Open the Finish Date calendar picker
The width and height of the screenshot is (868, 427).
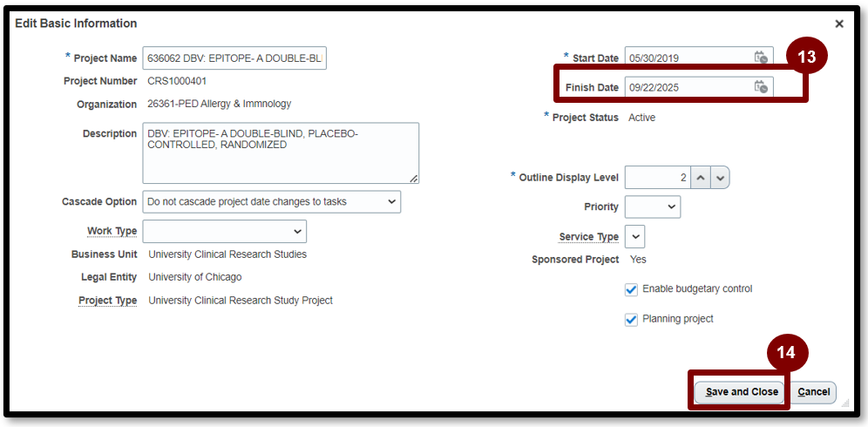pos(761,87)
